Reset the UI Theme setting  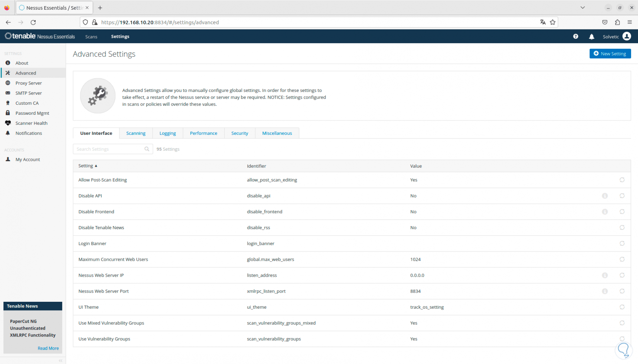point(622,307)
